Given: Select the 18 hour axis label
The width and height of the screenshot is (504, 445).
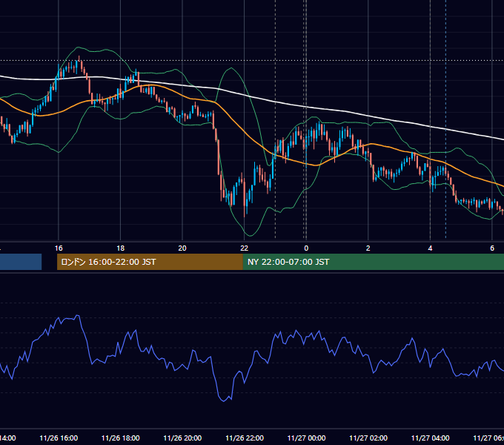Looking at the screenshot, I should (x=121, y=248).
